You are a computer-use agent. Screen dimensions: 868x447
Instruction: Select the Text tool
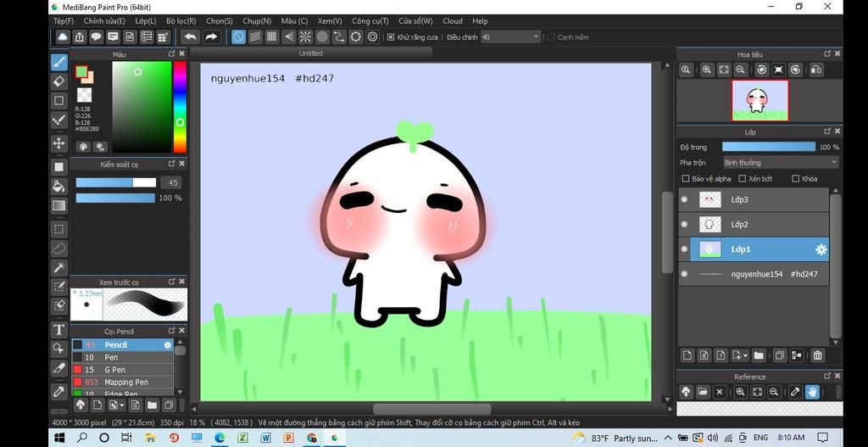click(x=59, y=330)
